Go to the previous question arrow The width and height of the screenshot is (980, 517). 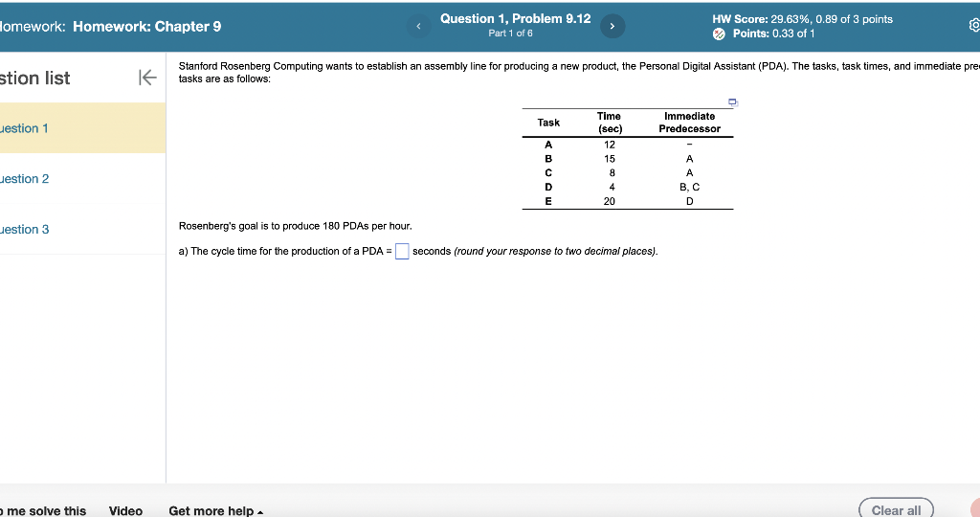point(419,26)
